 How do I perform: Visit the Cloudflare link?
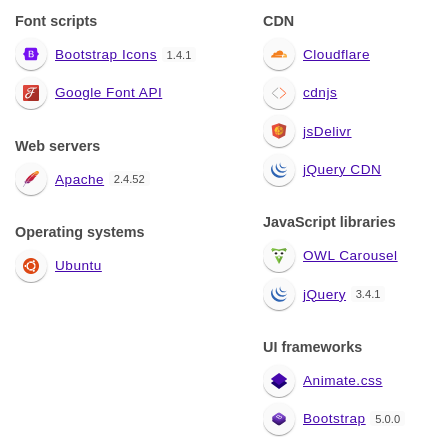point(336,55)
